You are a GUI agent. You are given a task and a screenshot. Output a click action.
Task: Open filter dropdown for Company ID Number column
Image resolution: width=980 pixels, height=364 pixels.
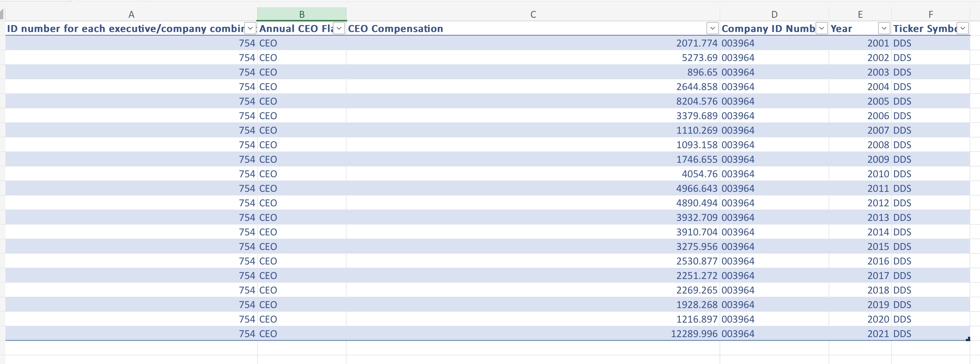click(822, 28)
